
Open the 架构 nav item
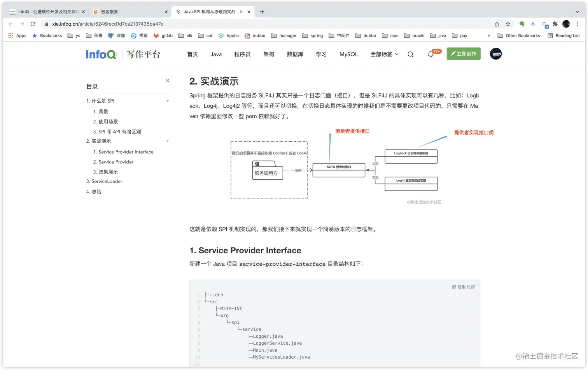tap(269, 54)
